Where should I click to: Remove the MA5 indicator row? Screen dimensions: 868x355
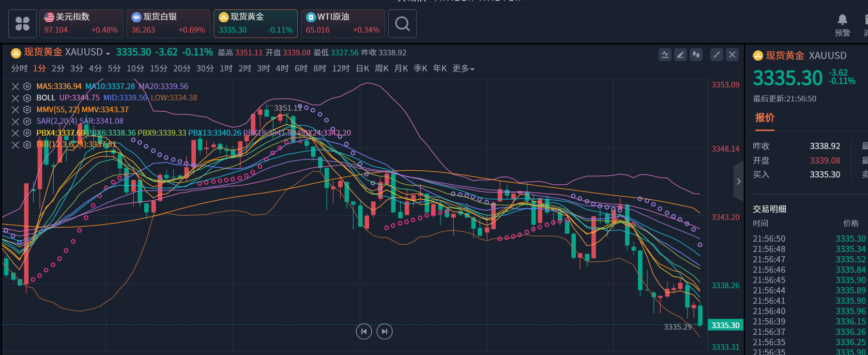point(16,86)
